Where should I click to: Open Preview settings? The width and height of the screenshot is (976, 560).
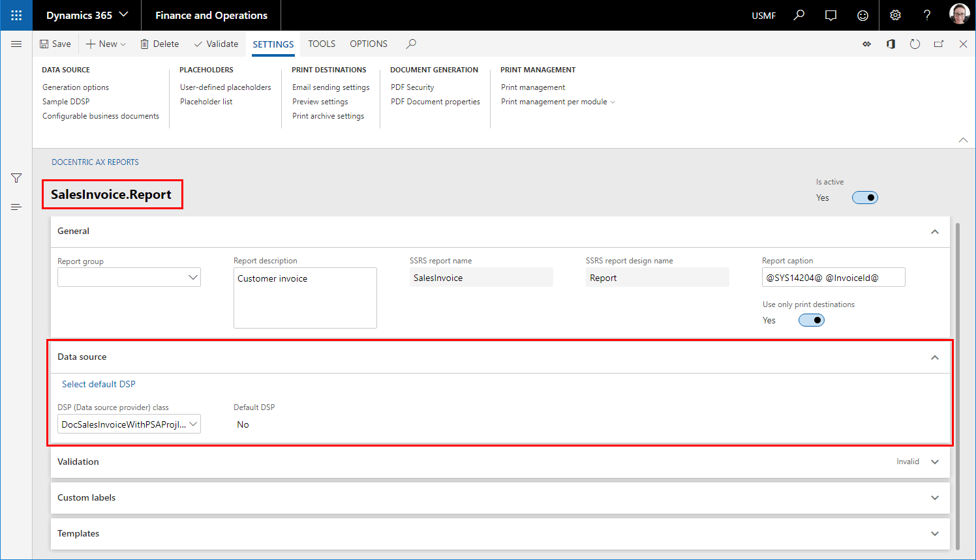tap(320, 102)
